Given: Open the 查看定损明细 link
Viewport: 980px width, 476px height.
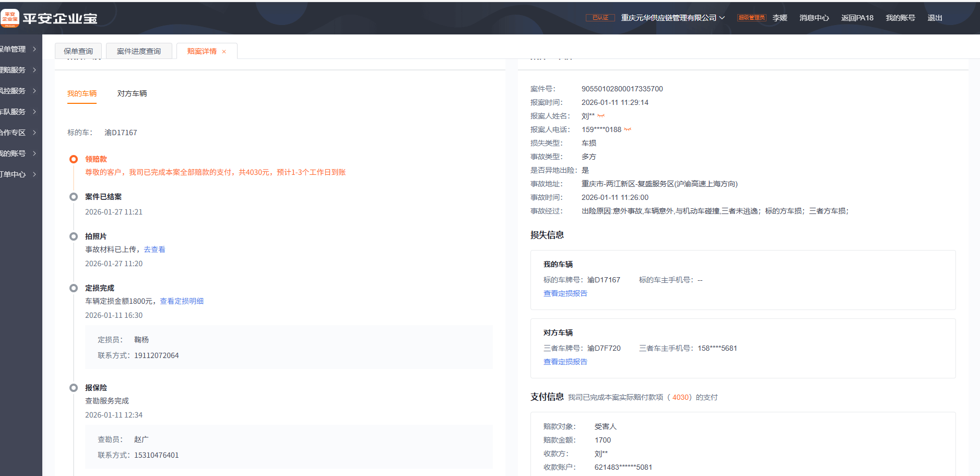Looking at the screenshot, I should coord(182,301).
